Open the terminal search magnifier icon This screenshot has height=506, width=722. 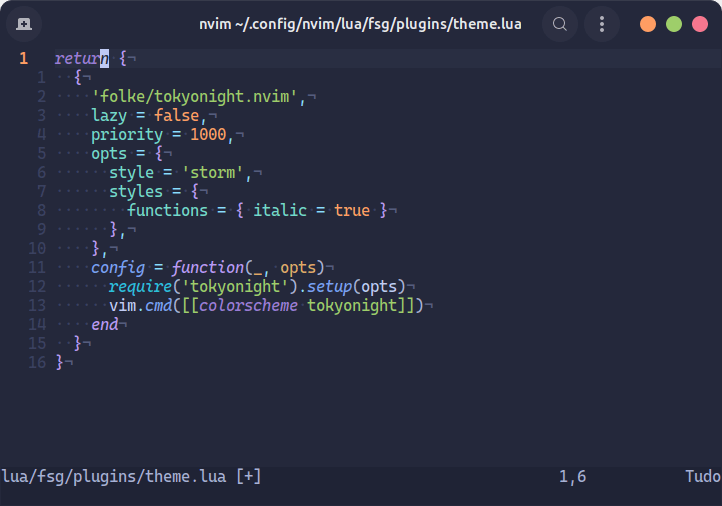pyautogui.click(x=559, y=24)
